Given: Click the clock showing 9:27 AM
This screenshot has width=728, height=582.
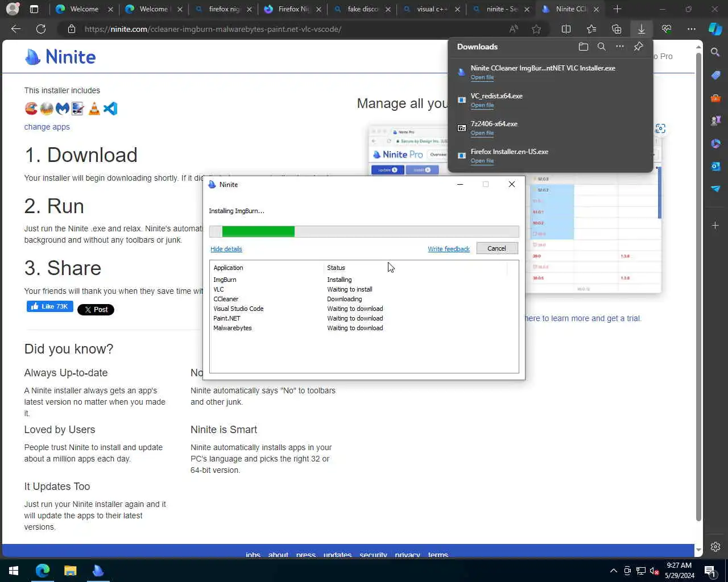Looking at the screenshot, I should click(679, 566).
